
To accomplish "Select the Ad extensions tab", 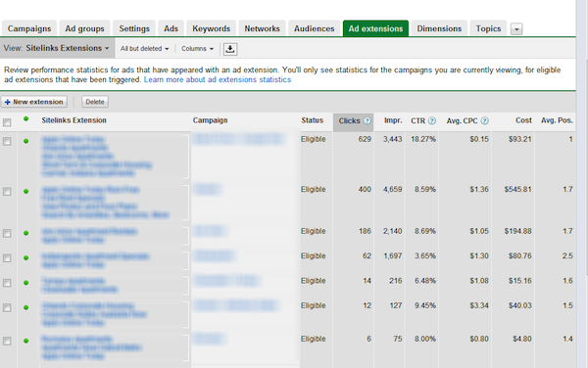I will 375,28.
